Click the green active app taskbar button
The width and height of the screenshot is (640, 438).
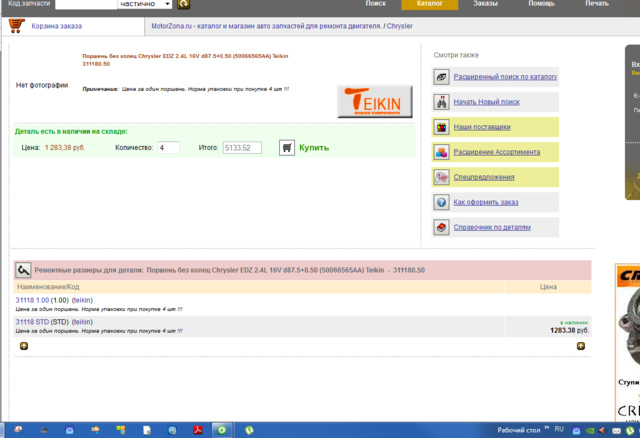(222, 430)
